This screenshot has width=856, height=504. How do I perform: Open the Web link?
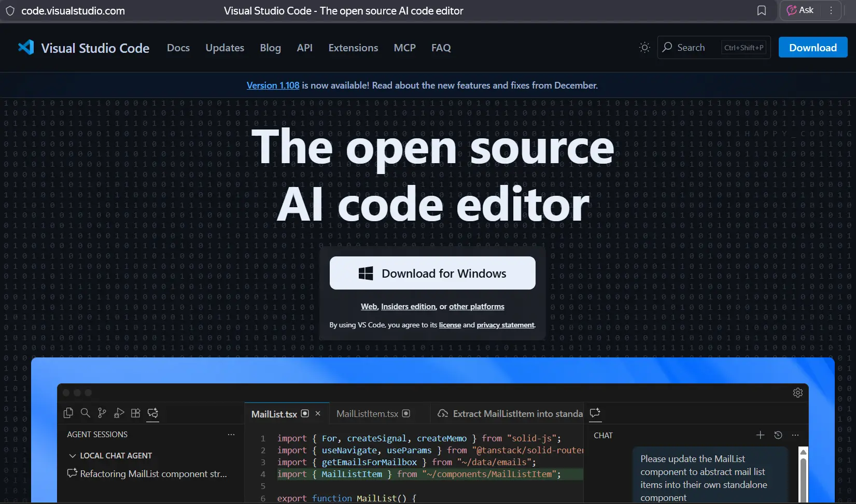coord(369,307)
